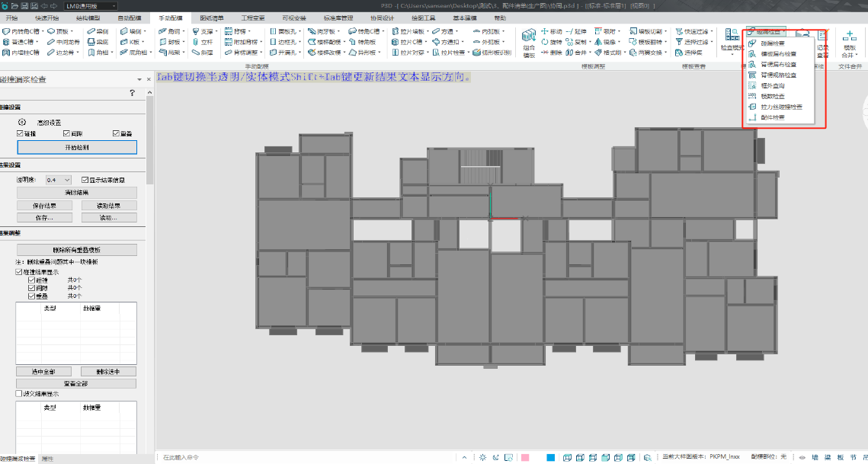The image size is (868, 464).
Task: Click the help question mark in panel
Action: click(x=132, y=93)
